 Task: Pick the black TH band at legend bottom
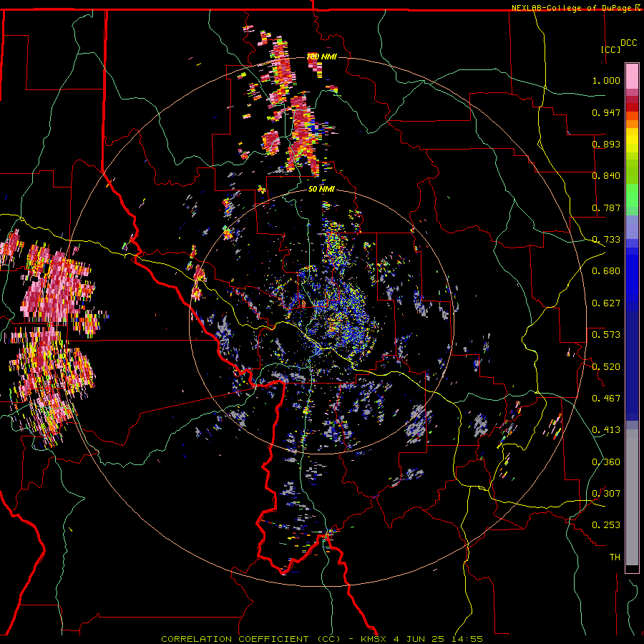tap(632, 568)
